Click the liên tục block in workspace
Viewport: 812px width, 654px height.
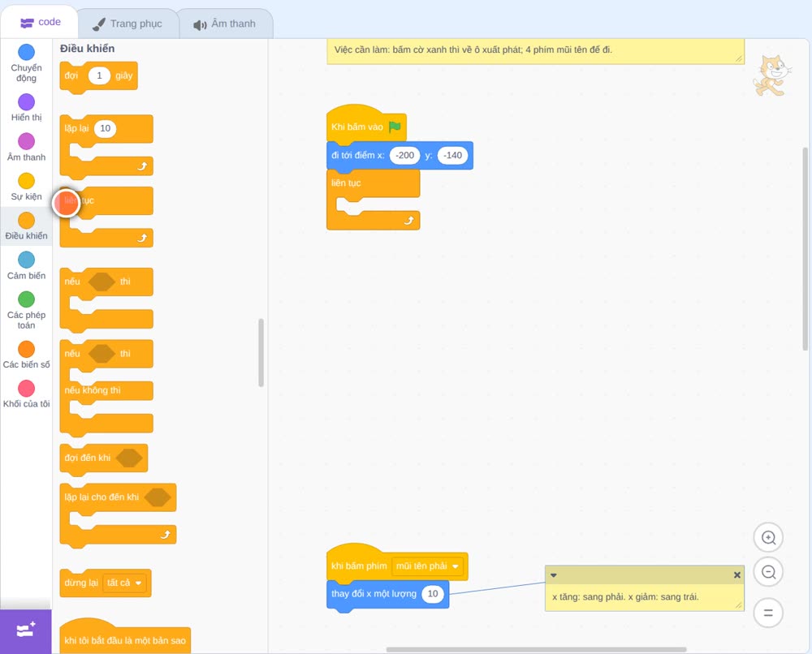click(373, 200)
